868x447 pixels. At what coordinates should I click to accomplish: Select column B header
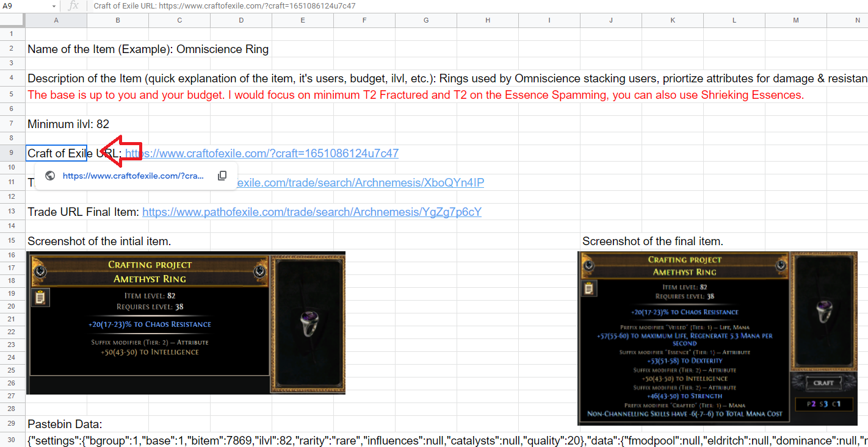(x=118, y=20)
